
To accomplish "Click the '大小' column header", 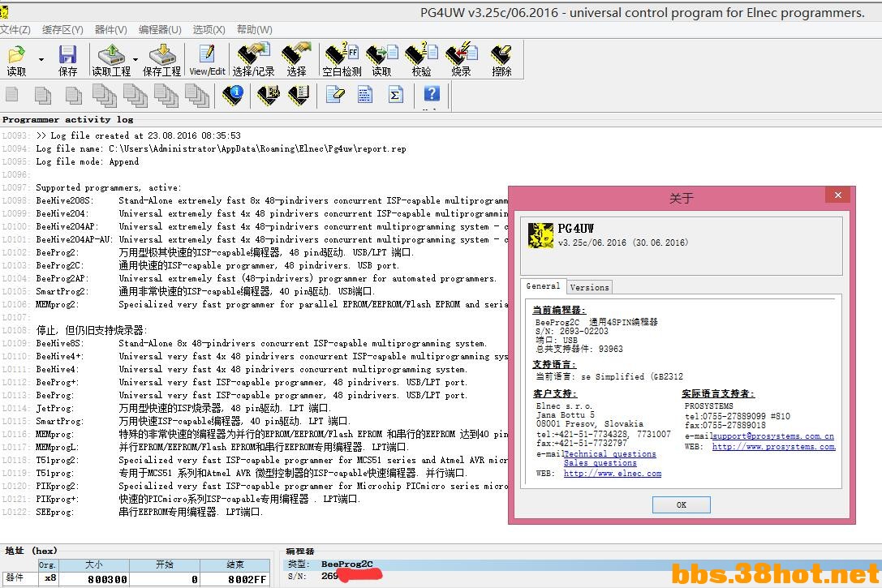I will coord(94,565).
